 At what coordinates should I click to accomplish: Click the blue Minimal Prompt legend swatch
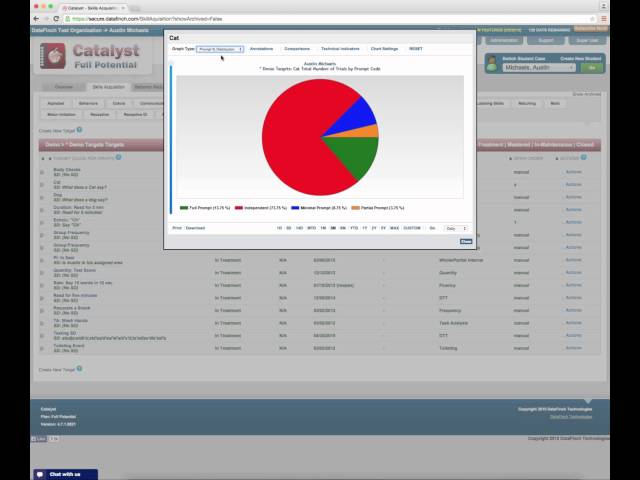295,208
